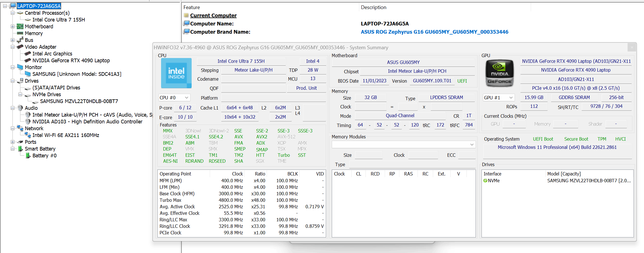Collapse the Network tree node
644x253 pixels.
pos(12,128)
